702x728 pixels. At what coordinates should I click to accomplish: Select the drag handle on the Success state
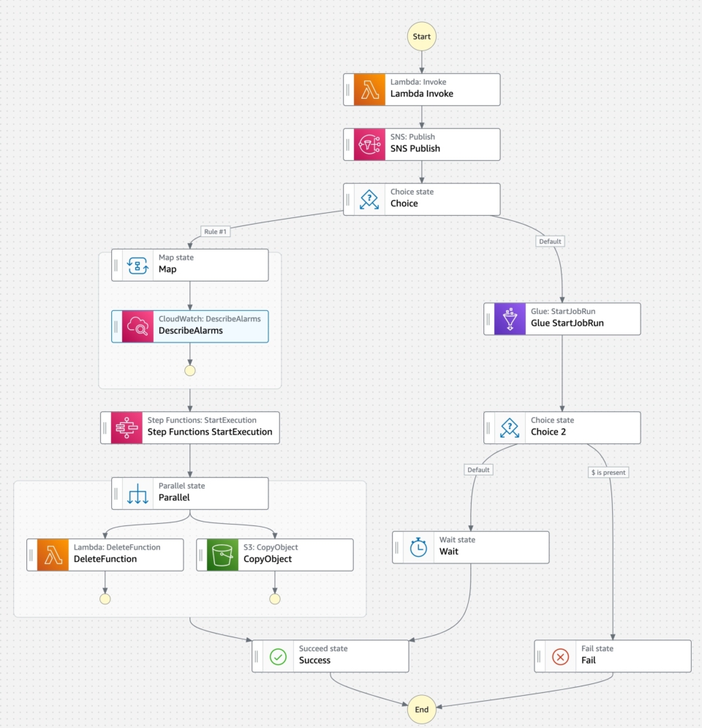pyautogui.click(x=257, y=656)
